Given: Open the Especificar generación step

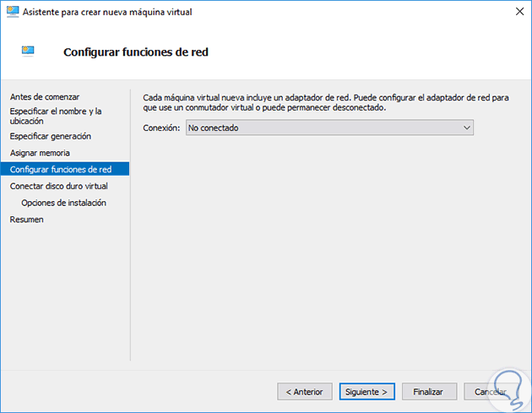Looking at the screenshot, I should [50, 136].
